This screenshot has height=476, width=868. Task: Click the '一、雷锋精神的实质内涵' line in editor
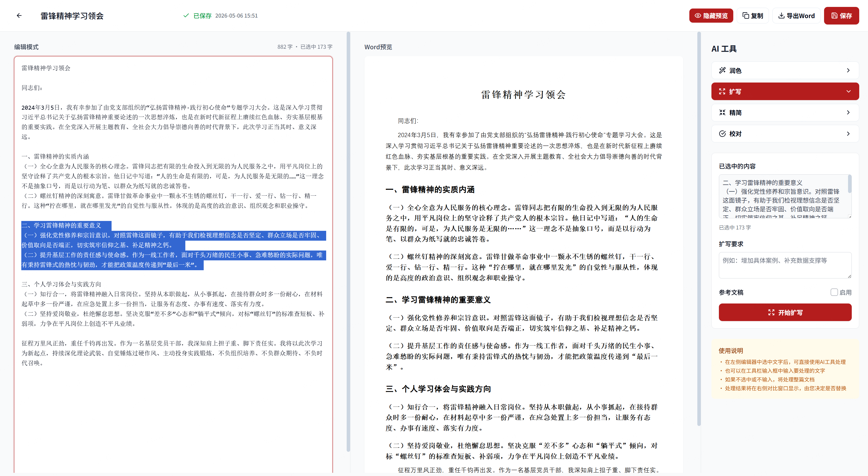point(55,157)
